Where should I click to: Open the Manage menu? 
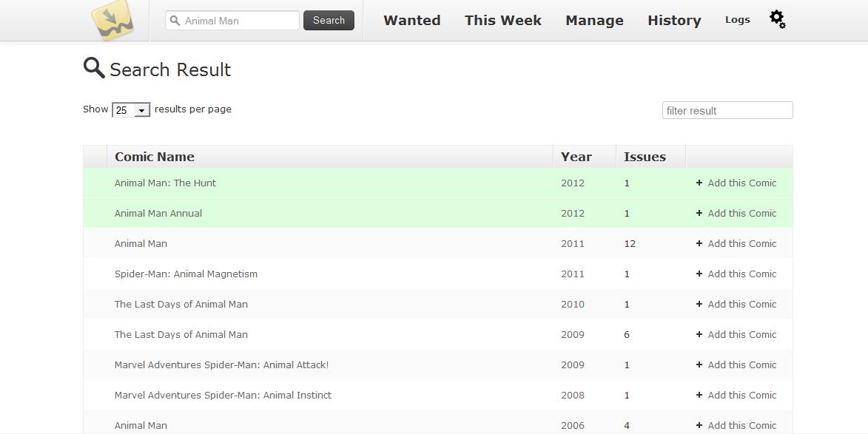pos(594,21)
